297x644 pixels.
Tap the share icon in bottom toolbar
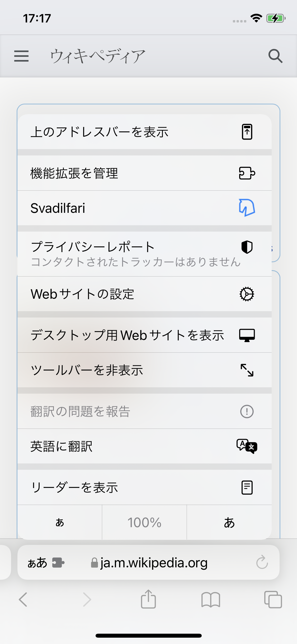point(148,599)
